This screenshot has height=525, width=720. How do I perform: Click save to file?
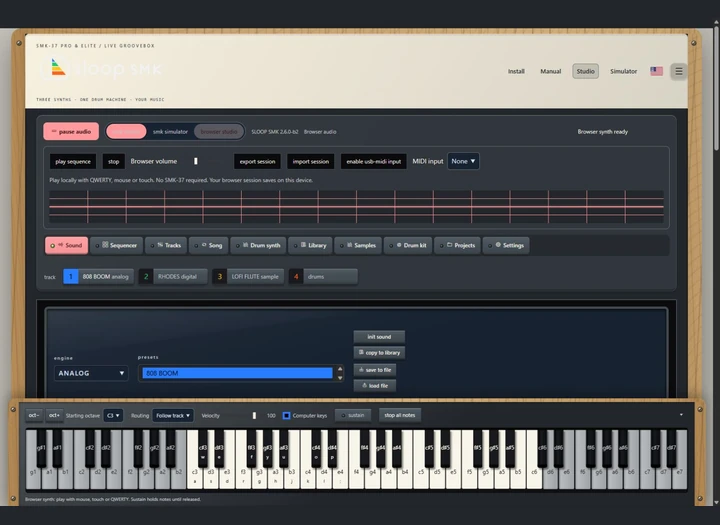[x=375, y=370]
